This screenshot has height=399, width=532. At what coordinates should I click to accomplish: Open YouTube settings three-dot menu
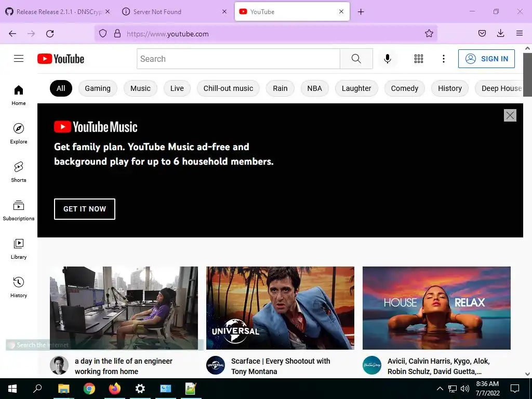444,59
